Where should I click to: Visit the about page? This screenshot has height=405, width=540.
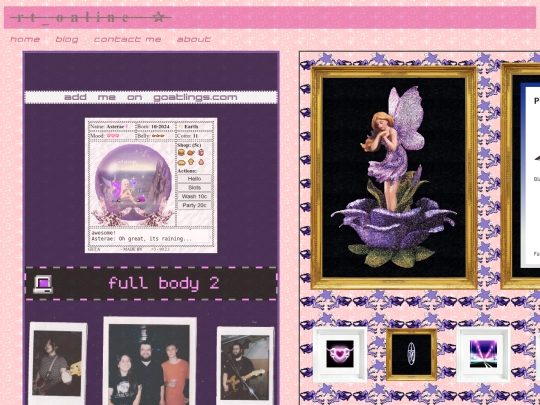click(194, 39)
